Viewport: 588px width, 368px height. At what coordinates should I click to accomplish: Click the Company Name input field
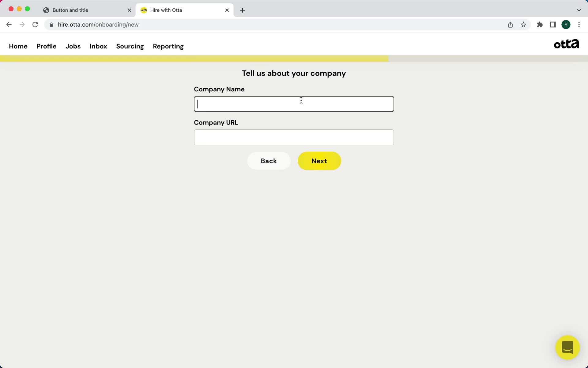pos(294,104)
